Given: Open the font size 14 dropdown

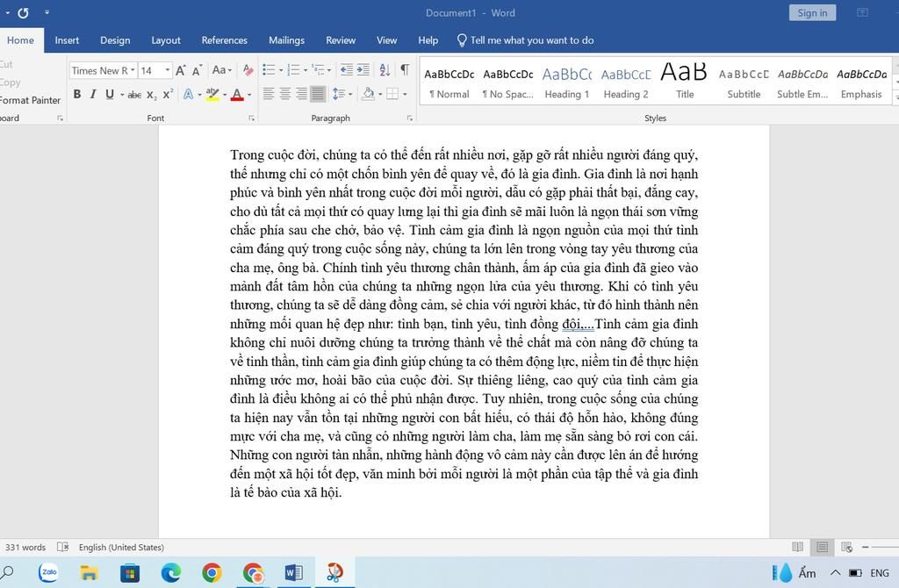Looking at the screenshot, I should pyautogui.click(x=168, y=70).
